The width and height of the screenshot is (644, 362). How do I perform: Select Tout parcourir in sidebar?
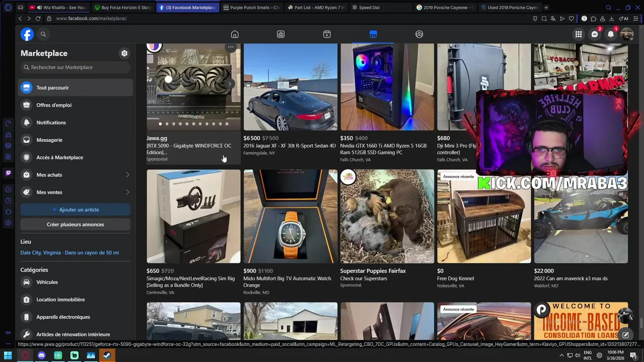coord(75,87)
